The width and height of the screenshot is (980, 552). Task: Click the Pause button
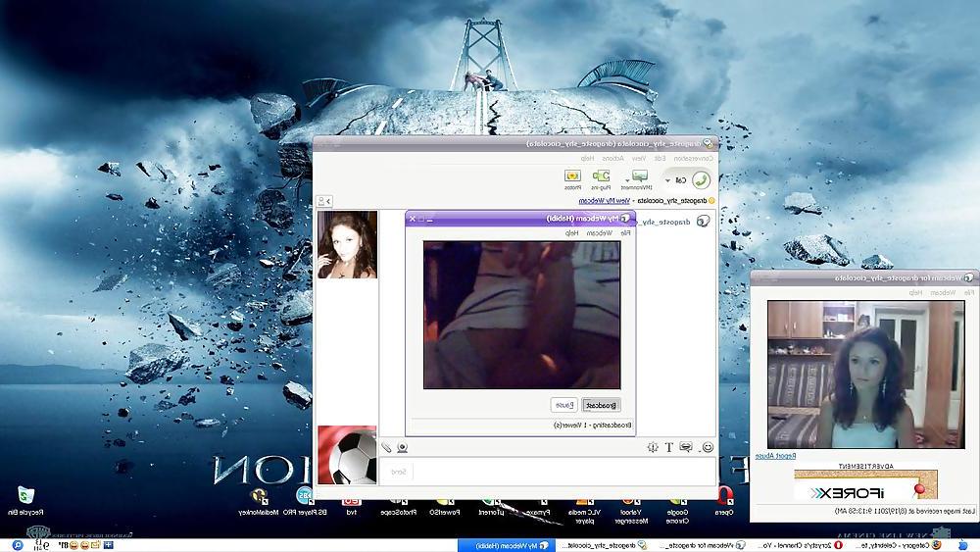pos(563,405)
